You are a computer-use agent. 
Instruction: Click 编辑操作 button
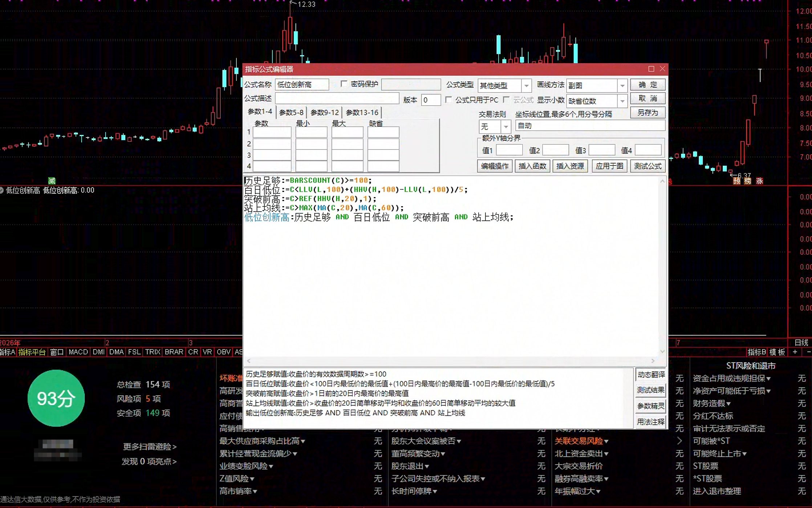tap(494, 166)
